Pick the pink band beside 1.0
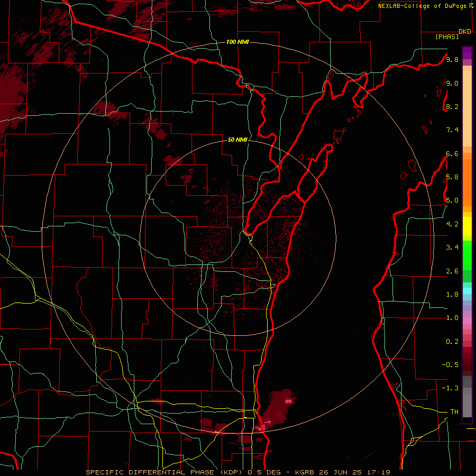The height and width of the screenshot is (476, 476). [x=467, y=321]
